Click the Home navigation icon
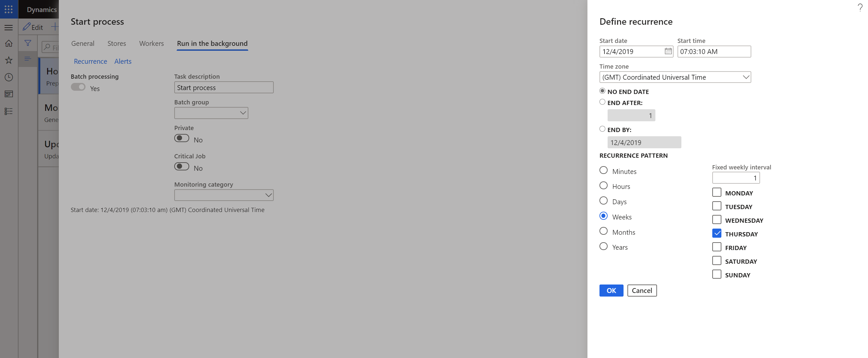 coord(9,43)
